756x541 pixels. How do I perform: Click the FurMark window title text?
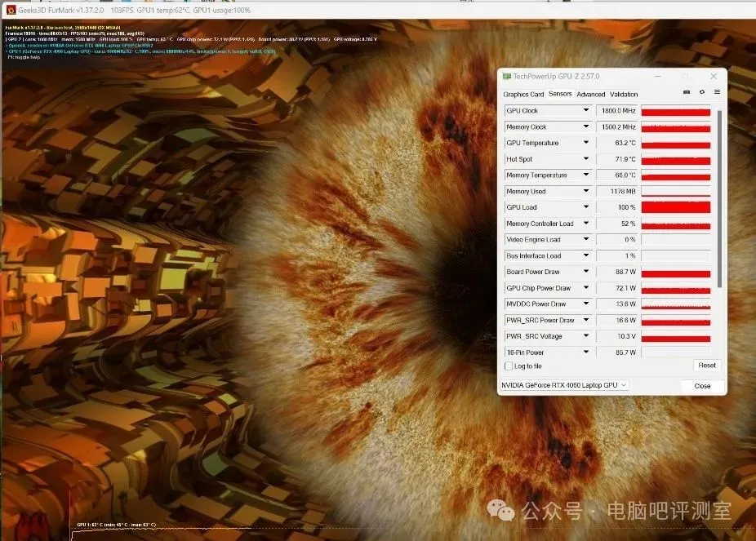(135, 10)
